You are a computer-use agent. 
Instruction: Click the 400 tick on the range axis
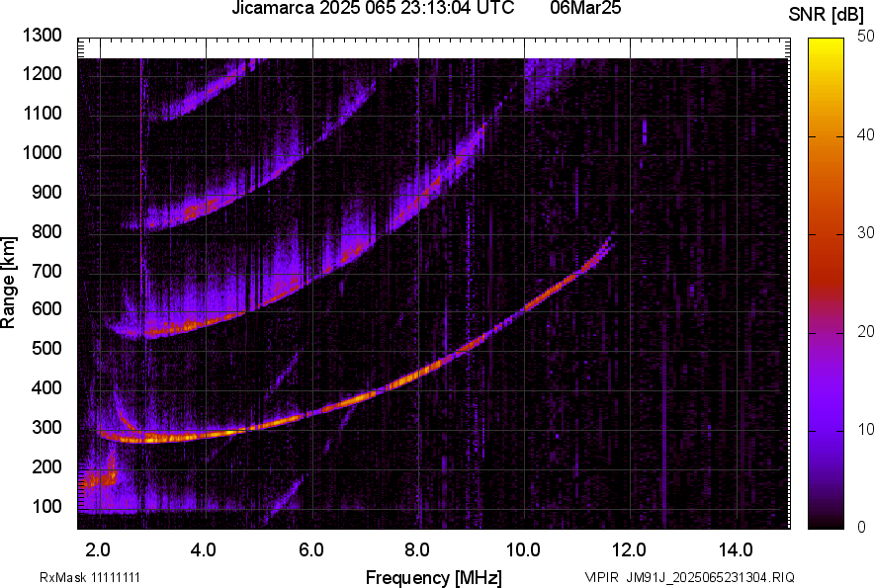[46, 388]
